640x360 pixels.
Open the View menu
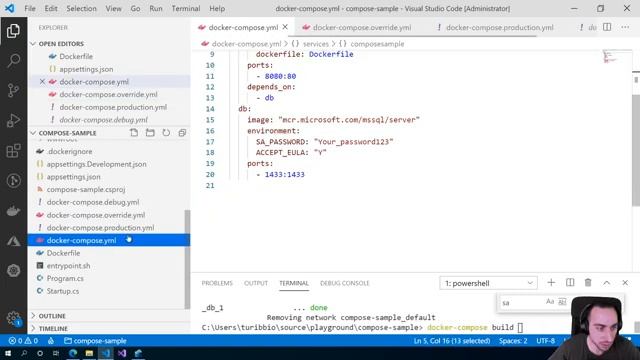(x=113, y=8)
